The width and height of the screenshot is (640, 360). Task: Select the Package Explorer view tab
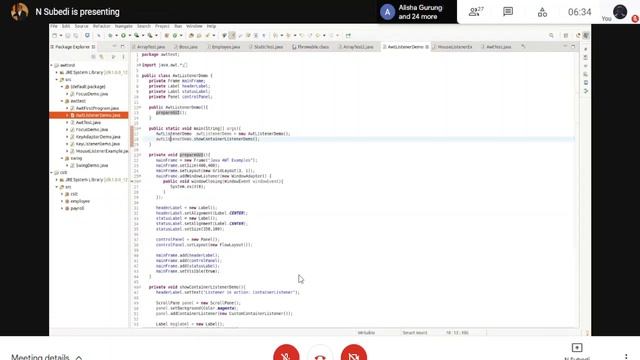[x=72, y=47]
